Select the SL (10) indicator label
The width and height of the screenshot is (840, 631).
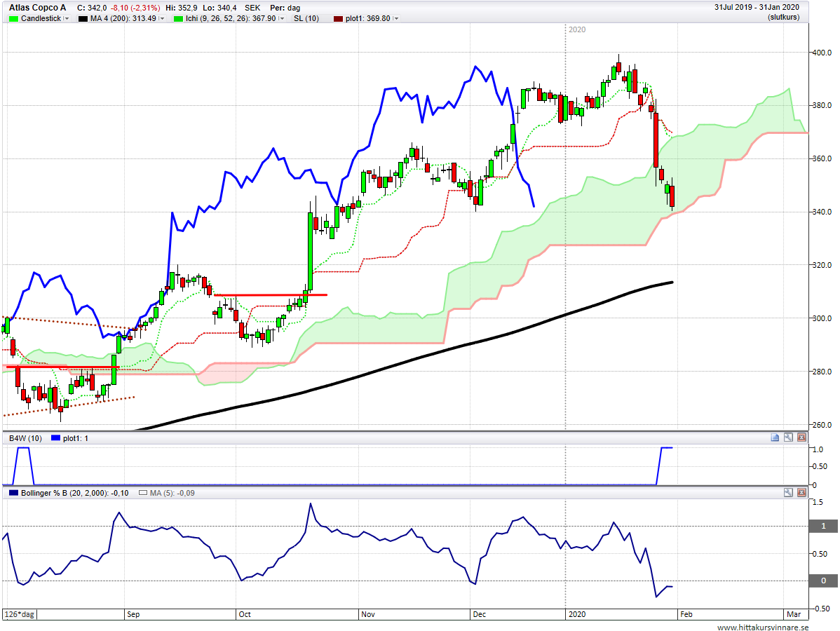pyautogui.click(x=306, y=18)
